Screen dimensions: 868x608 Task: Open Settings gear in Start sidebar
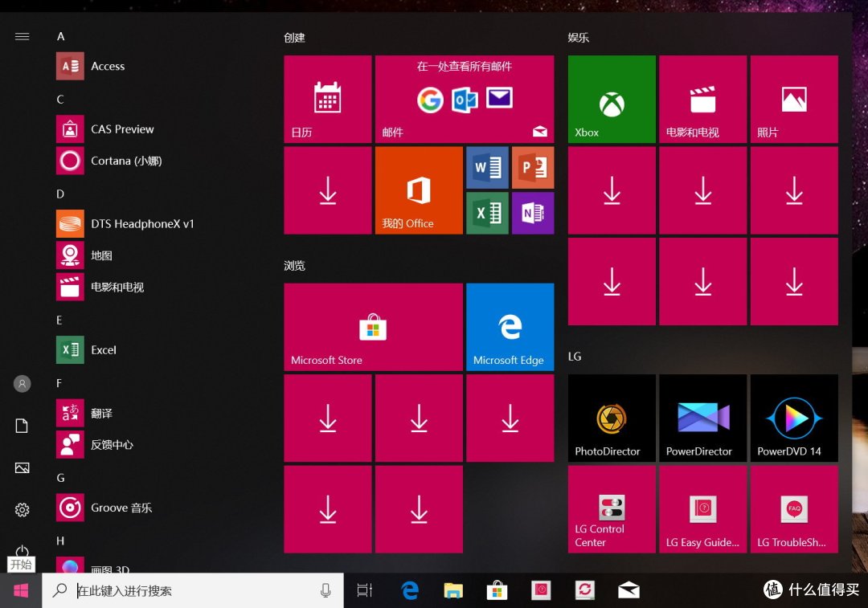pyautogui.click(x=23, y=509)
